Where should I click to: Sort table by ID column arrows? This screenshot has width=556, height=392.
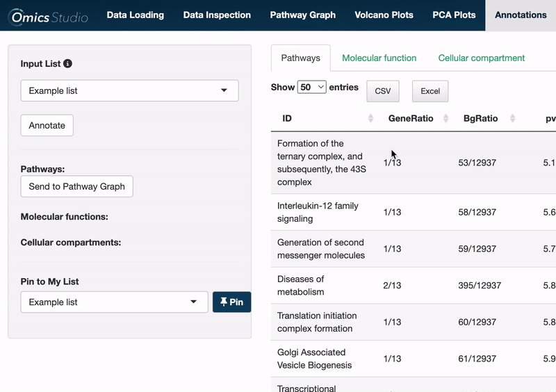(x=370, y=119)
